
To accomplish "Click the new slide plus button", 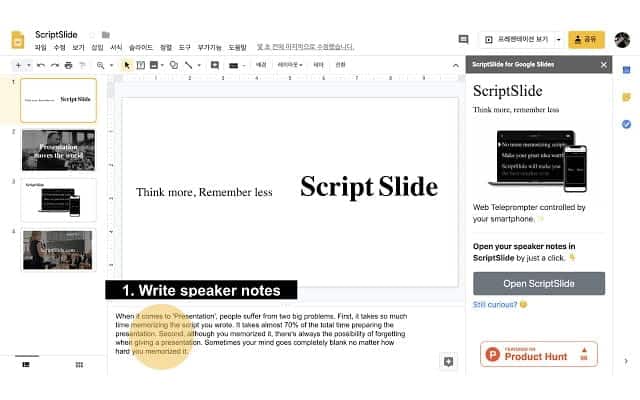I will click(x=18, y=65).
